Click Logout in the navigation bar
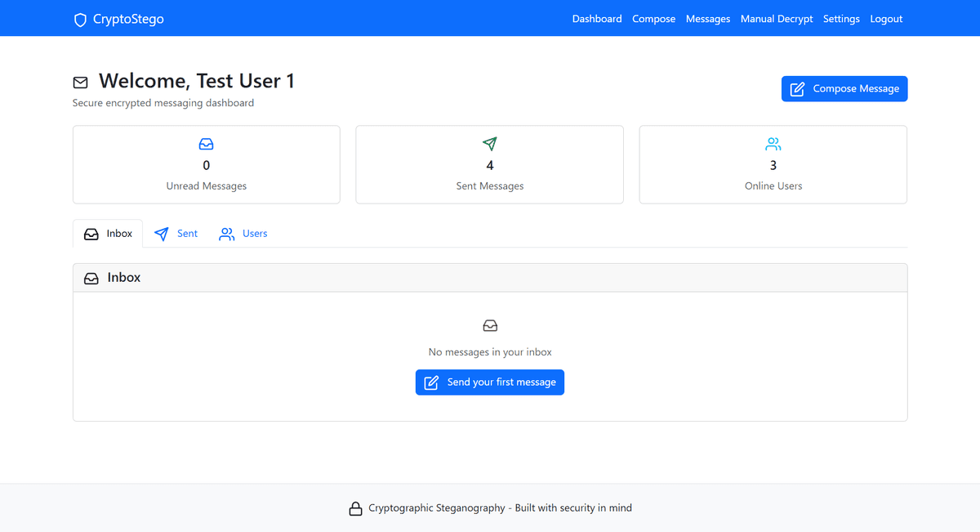 (886, 18)
